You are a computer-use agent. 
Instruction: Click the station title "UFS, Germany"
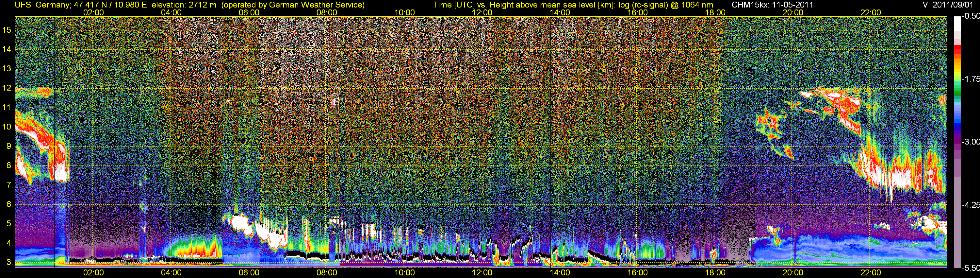42,5
